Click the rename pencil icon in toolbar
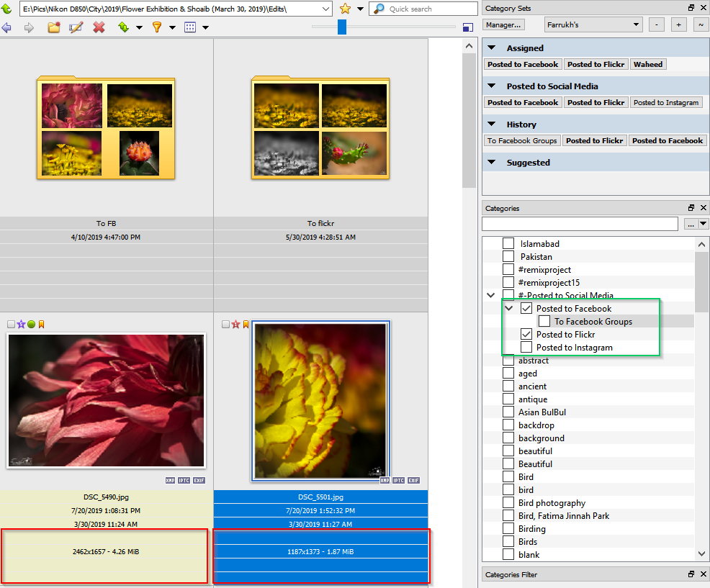Screen dimensions: 710x588 76,27
